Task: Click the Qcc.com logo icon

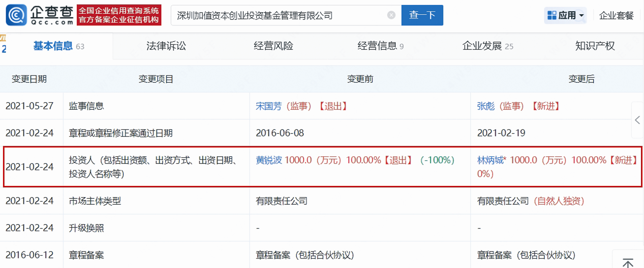Action: point(16,15)
